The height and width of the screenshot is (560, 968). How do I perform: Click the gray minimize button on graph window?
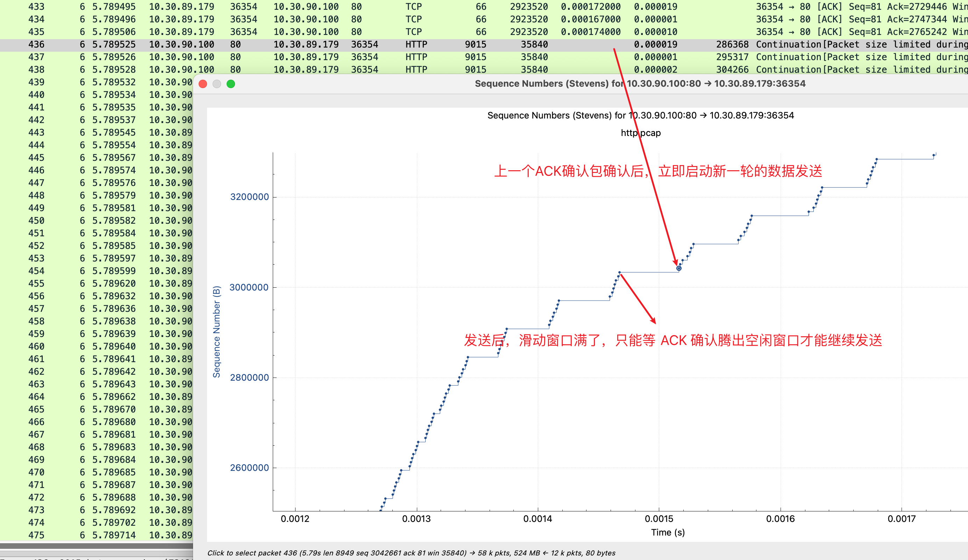click(219, 83)
